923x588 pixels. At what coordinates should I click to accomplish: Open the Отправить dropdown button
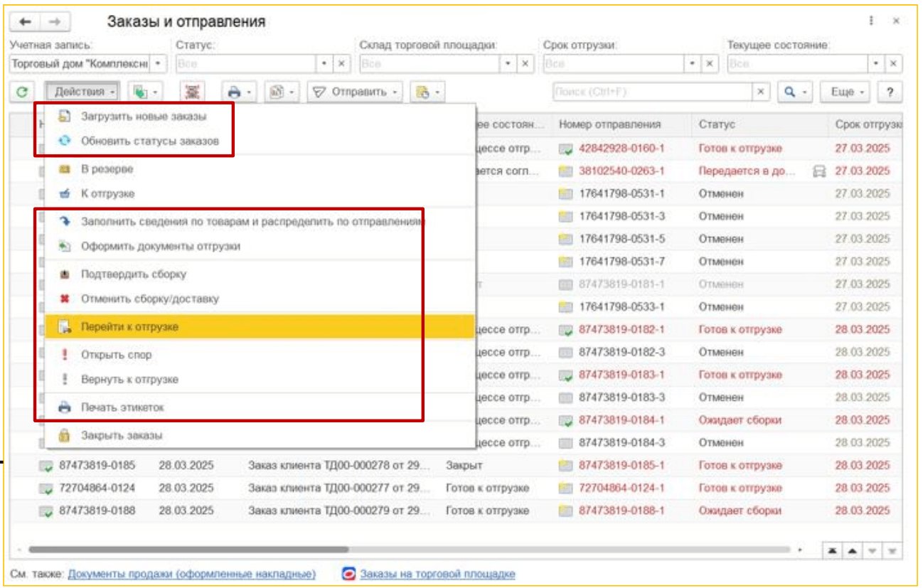tap(355, 92)
